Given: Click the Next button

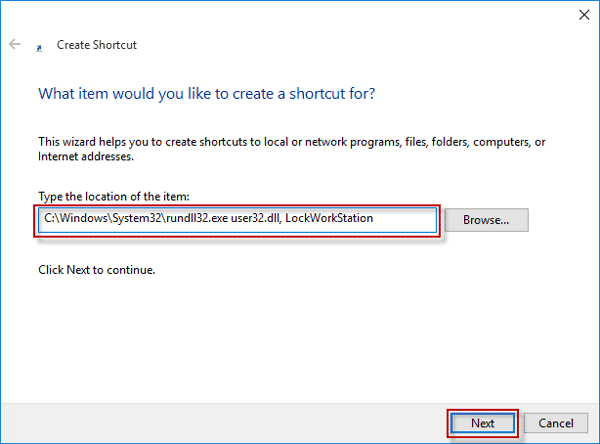Looking at the screenshot, I should tap(483, 423).
